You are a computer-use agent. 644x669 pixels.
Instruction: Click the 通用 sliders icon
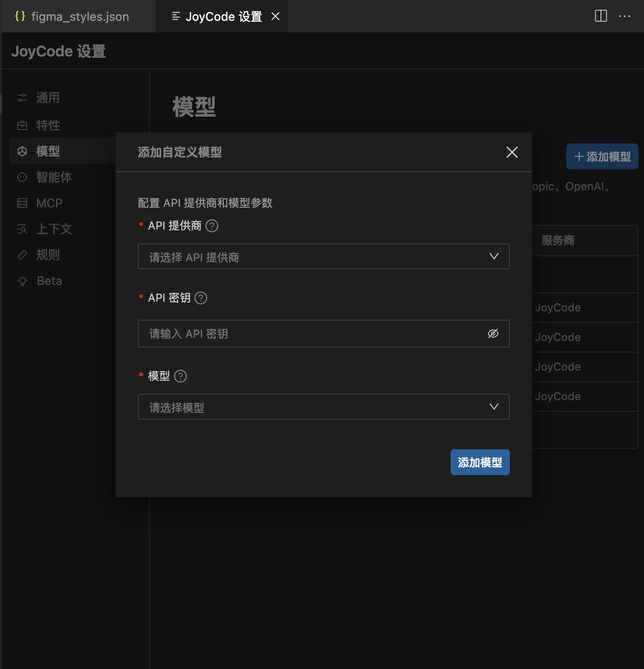coord(22,98)
